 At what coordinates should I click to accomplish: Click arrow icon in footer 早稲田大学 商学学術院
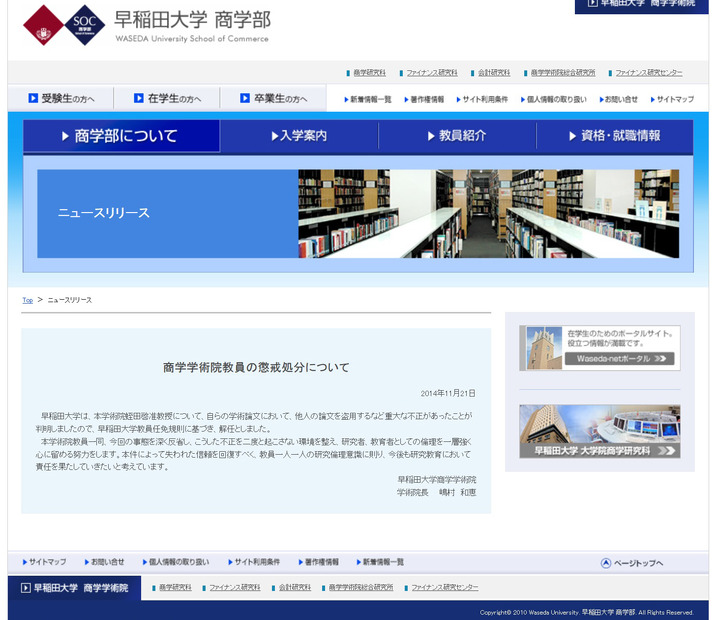click(25, 588)
